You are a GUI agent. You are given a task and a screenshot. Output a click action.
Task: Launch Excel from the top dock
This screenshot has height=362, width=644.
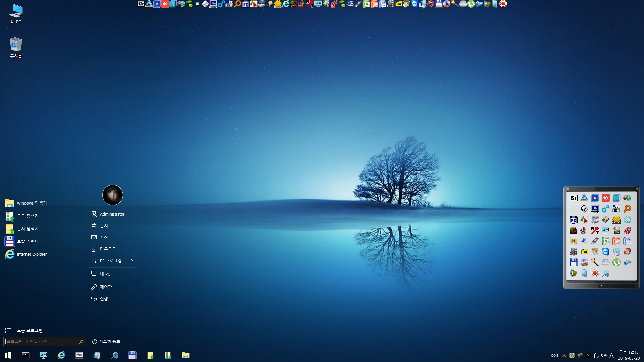pos(366,4)
